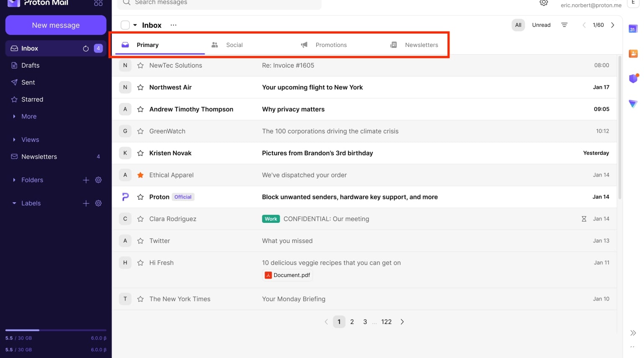Viewport: 644px width, 358px height.
Task: Open the app switcher grid icon
Action: [99, 3]
